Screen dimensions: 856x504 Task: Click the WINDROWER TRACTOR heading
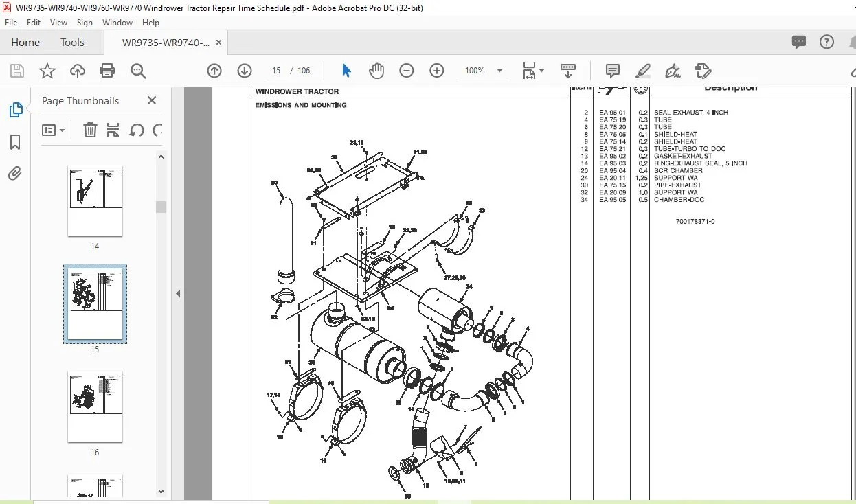click(x=297, y=91)
